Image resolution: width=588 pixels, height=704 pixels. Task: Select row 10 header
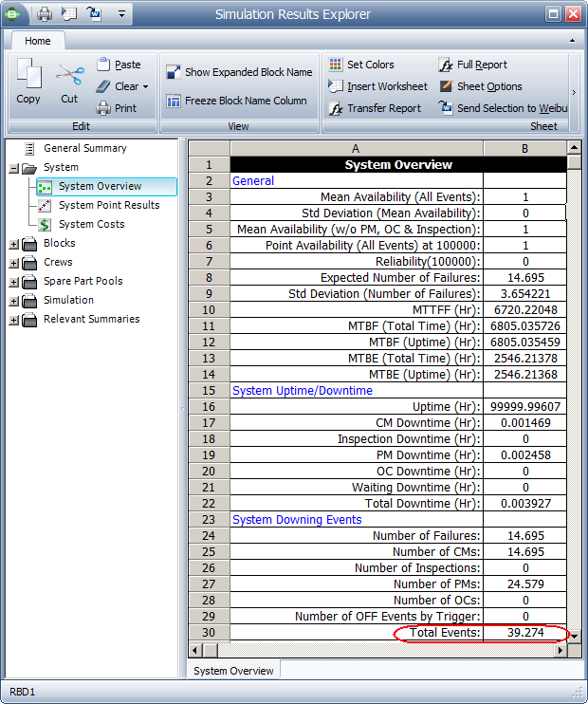click(209, 310)
